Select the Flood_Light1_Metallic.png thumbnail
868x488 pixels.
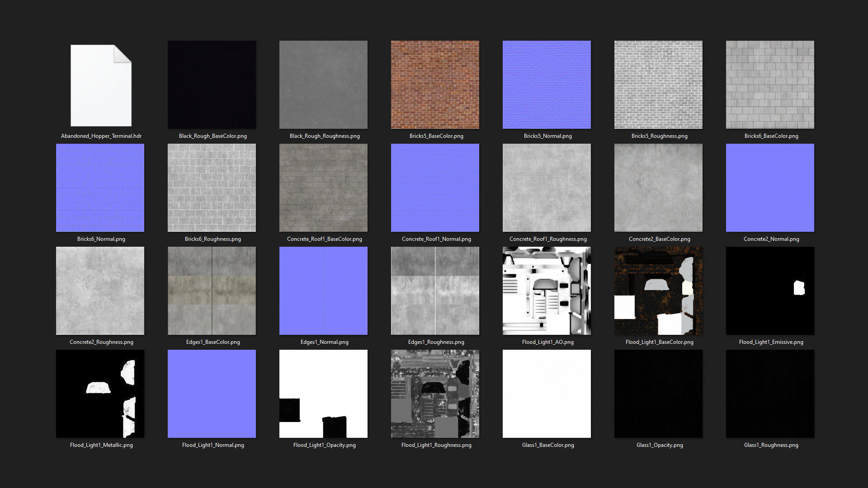point(100,394)
